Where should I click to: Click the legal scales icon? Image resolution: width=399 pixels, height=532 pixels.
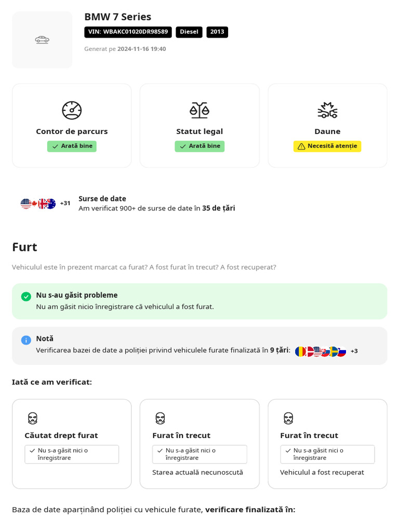point(199,110)
